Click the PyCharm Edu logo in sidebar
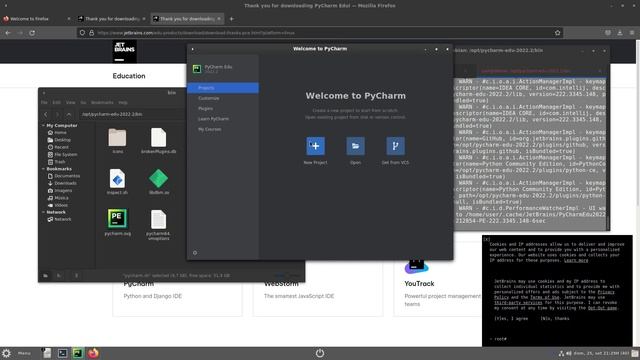640x360 pixels. click(197, 69)
